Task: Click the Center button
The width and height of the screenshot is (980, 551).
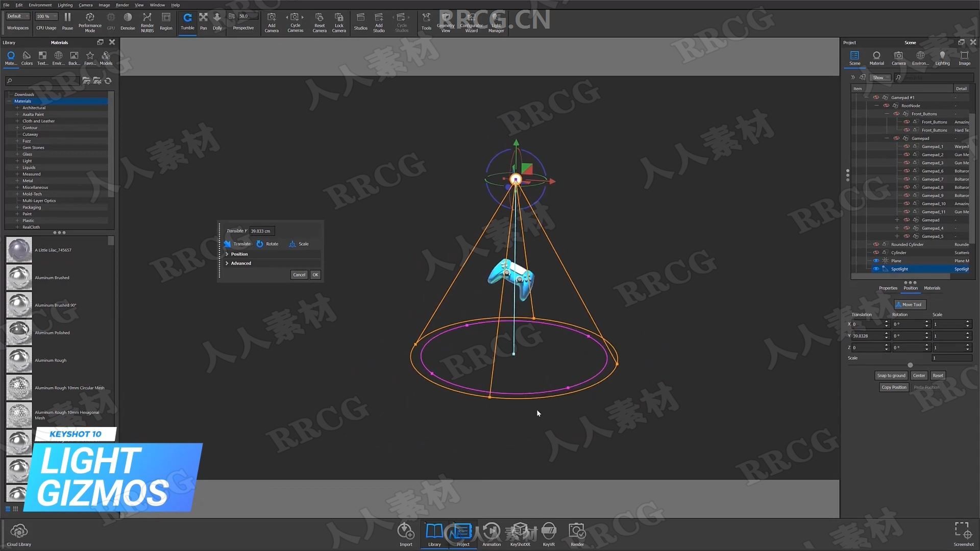Action: click(919, 375)
